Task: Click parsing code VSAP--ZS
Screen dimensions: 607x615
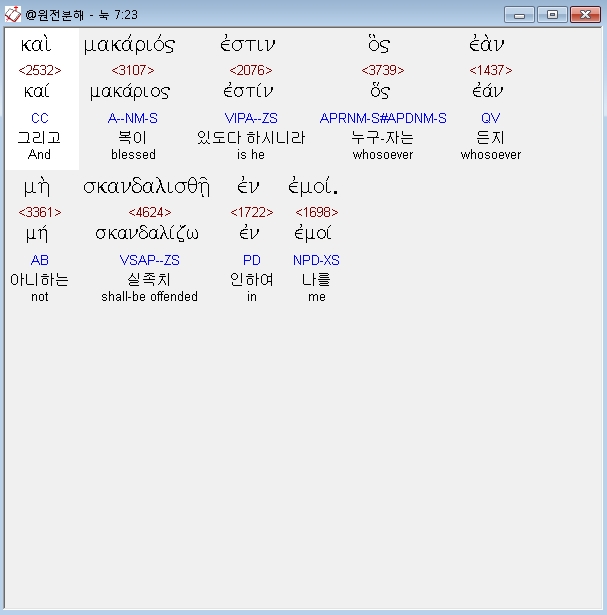Action: tap(150, 260)
